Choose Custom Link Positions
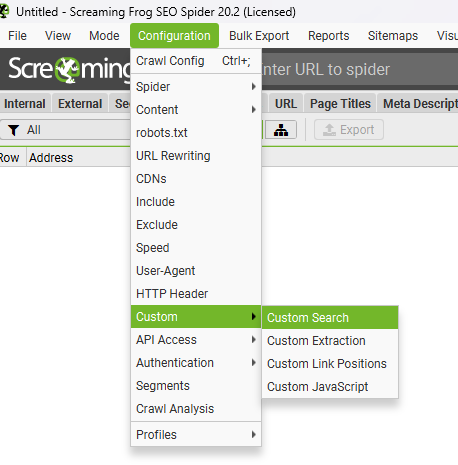This screenshot has width=458, height=465. 330,364
